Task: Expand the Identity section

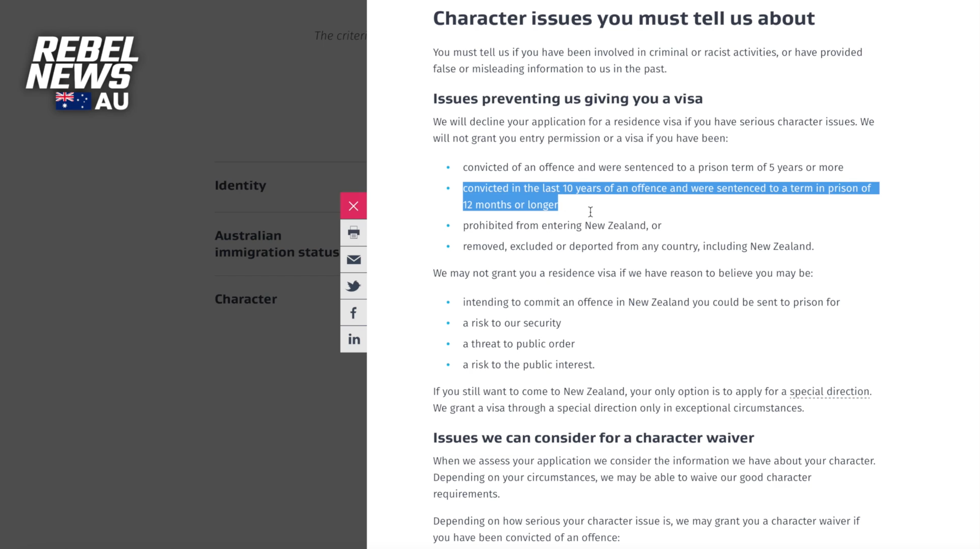Action: coord(240,186)
